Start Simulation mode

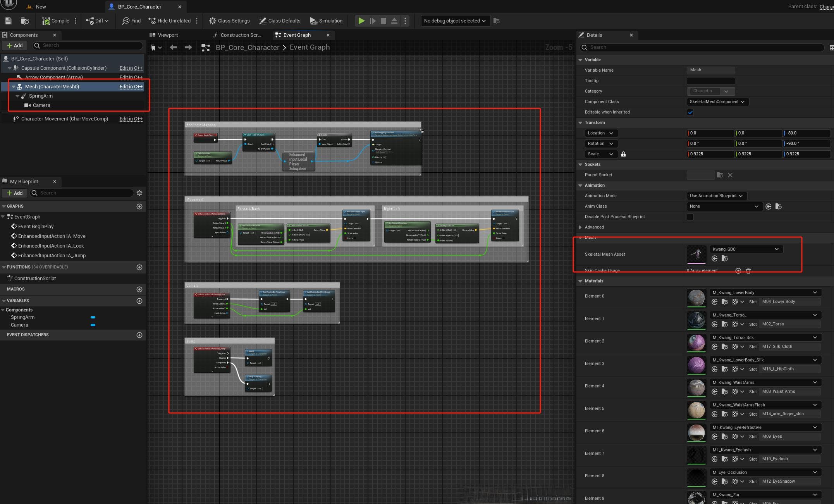[x=326, y=21]
